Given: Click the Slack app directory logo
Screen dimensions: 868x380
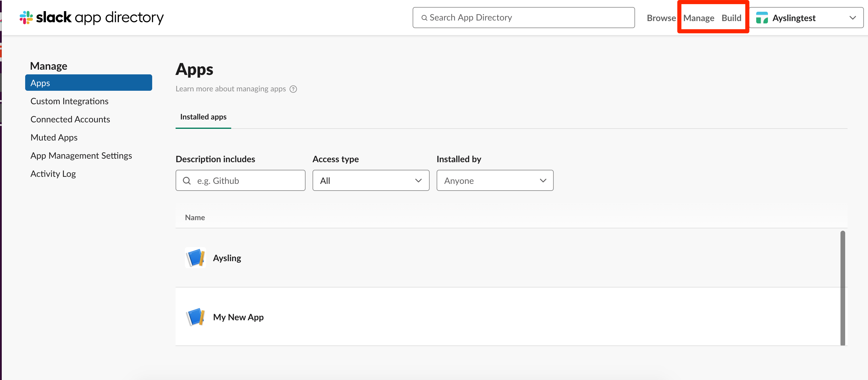Looking at the screenshot, I should (91, 17).
